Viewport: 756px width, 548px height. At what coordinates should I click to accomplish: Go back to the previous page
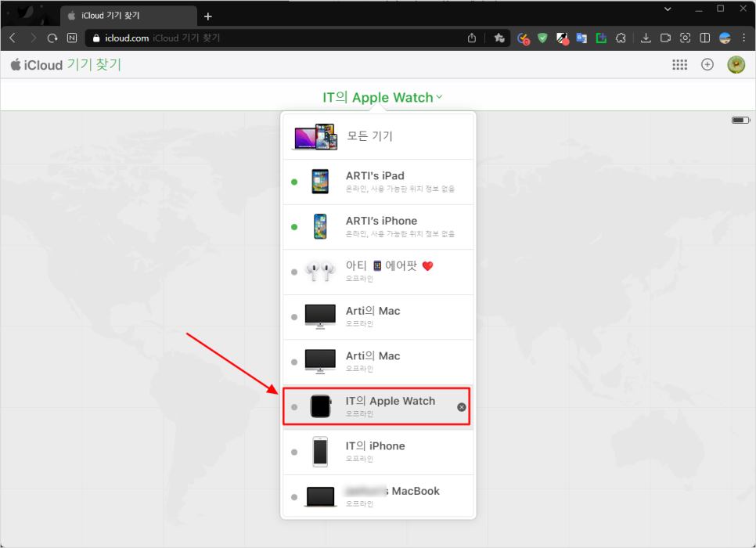click(13, 38)
